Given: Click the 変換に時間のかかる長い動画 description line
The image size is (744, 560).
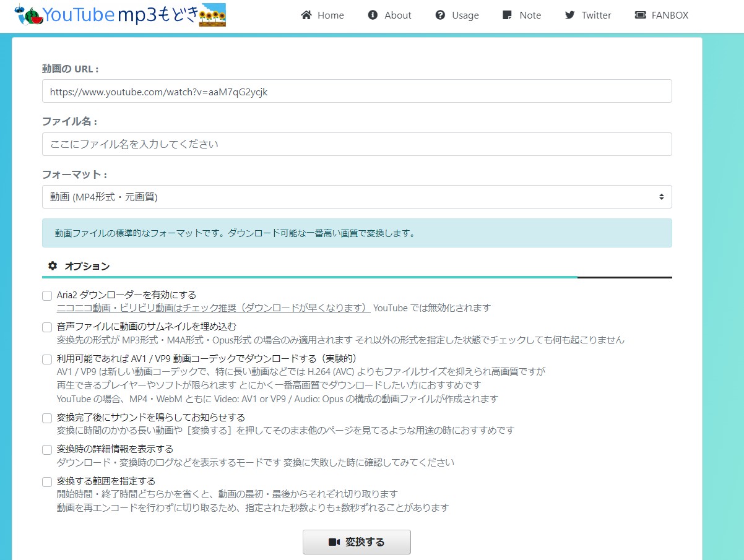Looking at the screenshot, I should pyautogui.click(x=285, y=430).
